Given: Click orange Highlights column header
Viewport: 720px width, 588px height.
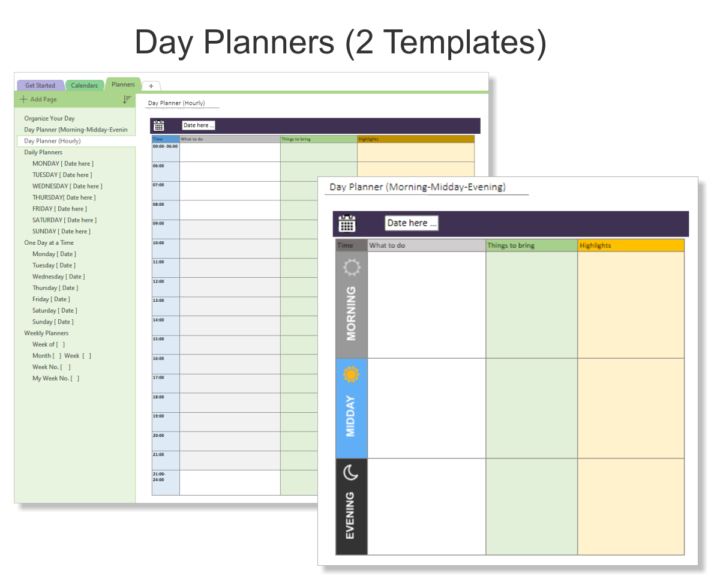Looking at the screenshot, I should pyautogui.click(x=631, y=245).
